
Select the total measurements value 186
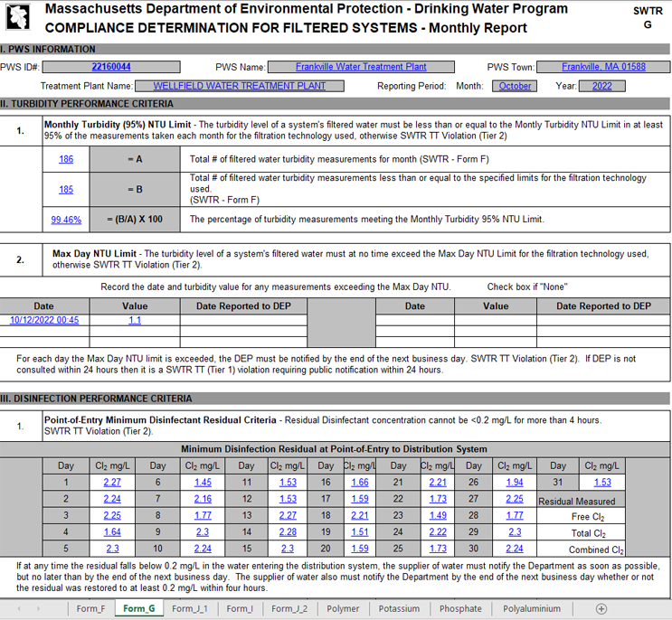(x=66, y=159)
